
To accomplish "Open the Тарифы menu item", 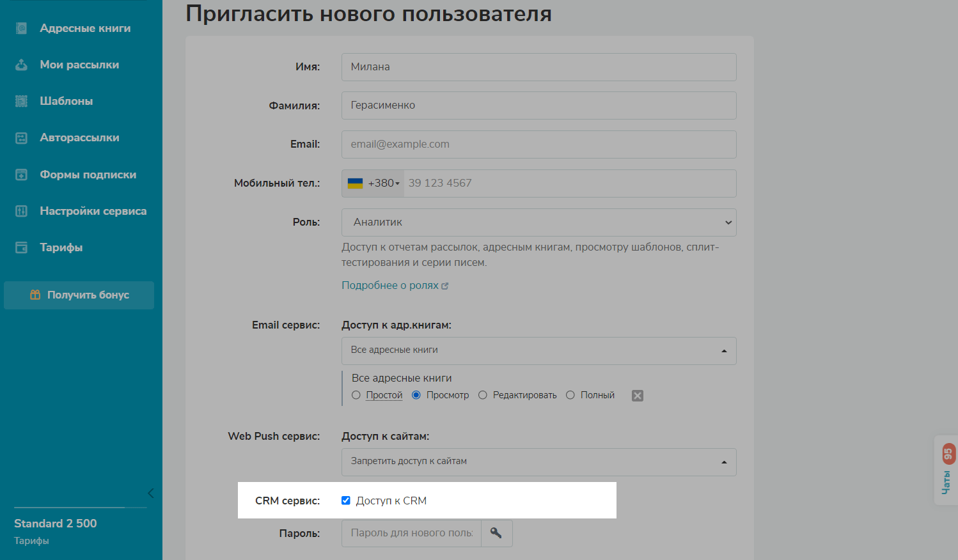I will coord(61,247).
